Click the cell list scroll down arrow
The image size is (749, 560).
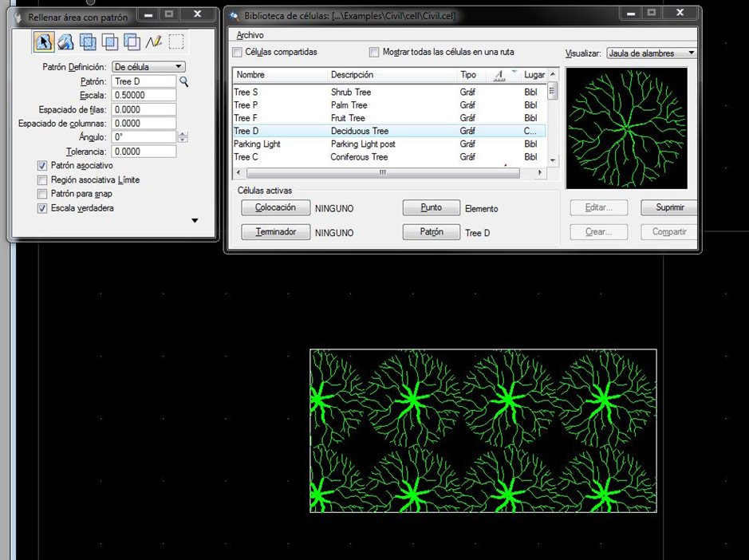tap(553, 160)
